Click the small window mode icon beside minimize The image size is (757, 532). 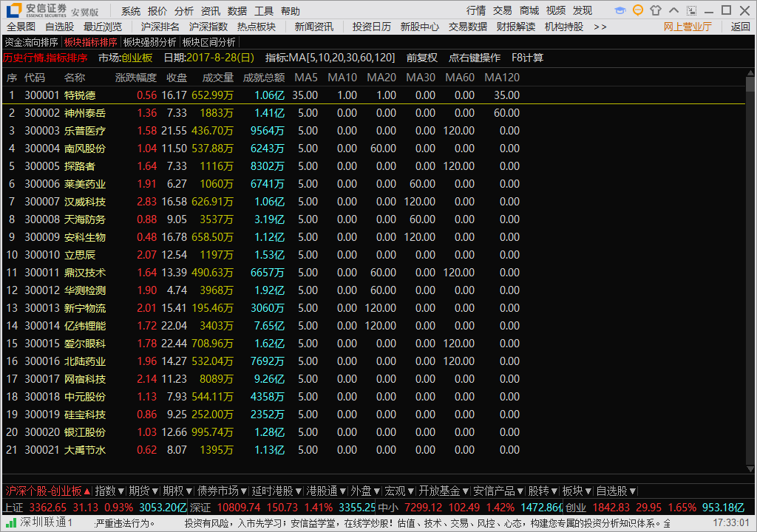coord(691,10)
